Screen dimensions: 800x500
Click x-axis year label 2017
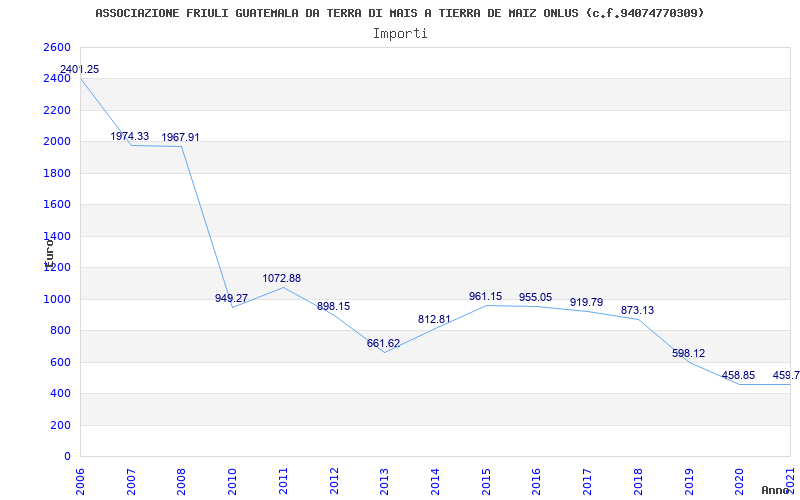587,481
